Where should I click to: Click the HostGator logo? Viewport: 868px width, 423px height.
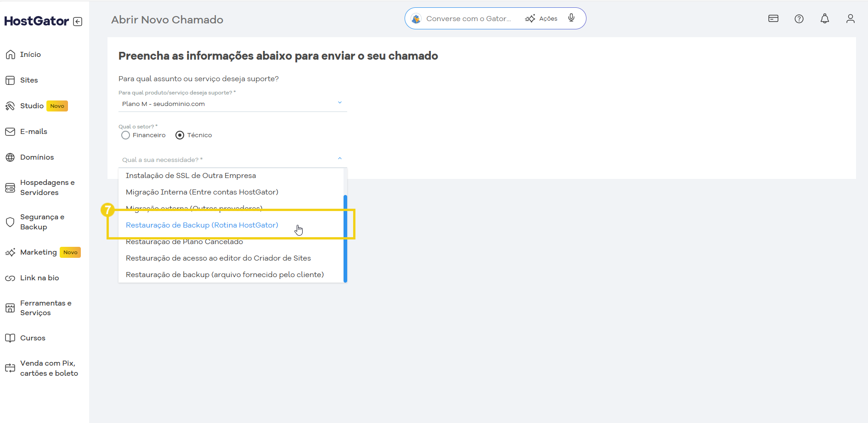(37, 21)
